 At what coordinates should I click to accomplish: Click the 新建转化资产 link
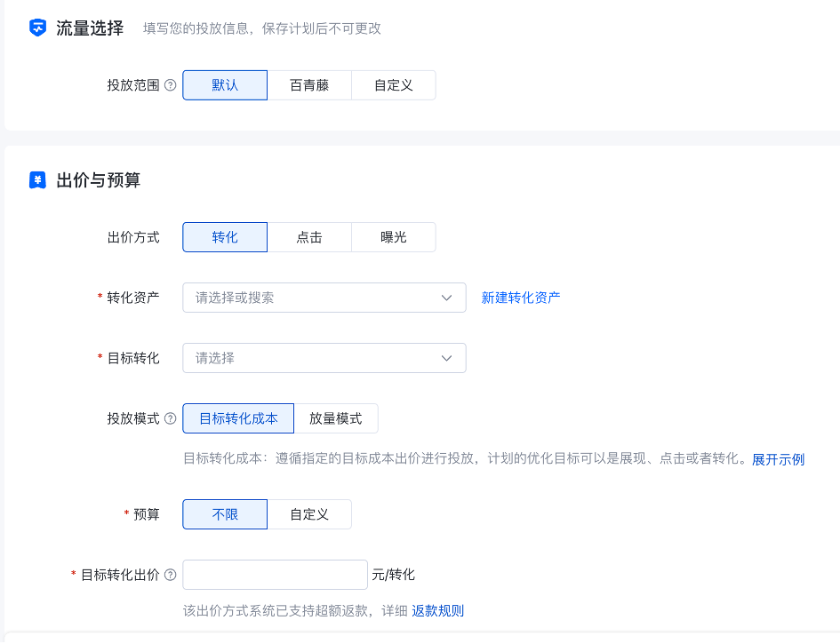[x=521, y=298]
